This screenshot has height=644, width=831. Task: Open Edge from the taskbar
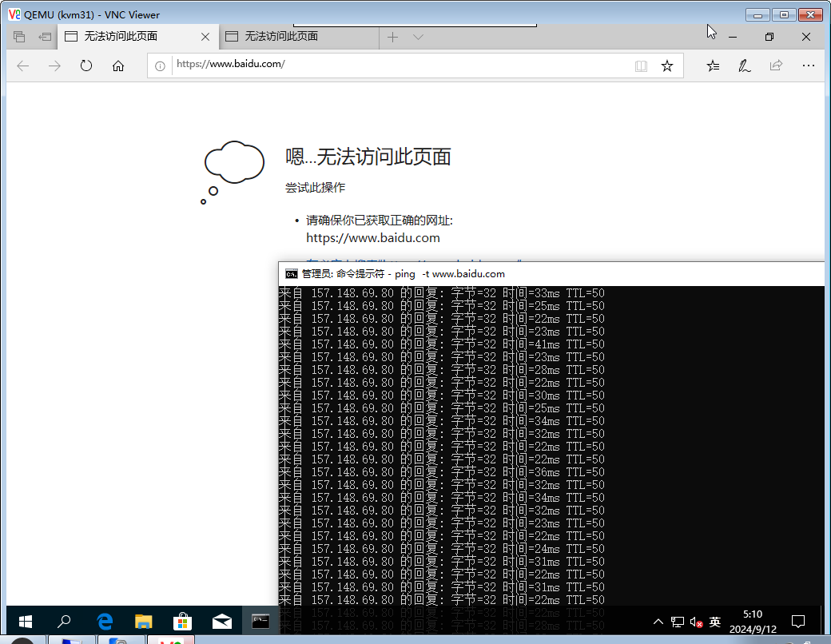[x=105, y=621]
